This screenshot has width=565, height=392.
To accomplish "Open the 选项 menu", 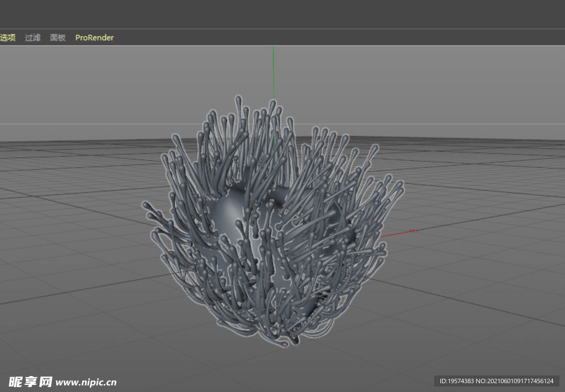I will pyautogui.click(x=8, y=37).
